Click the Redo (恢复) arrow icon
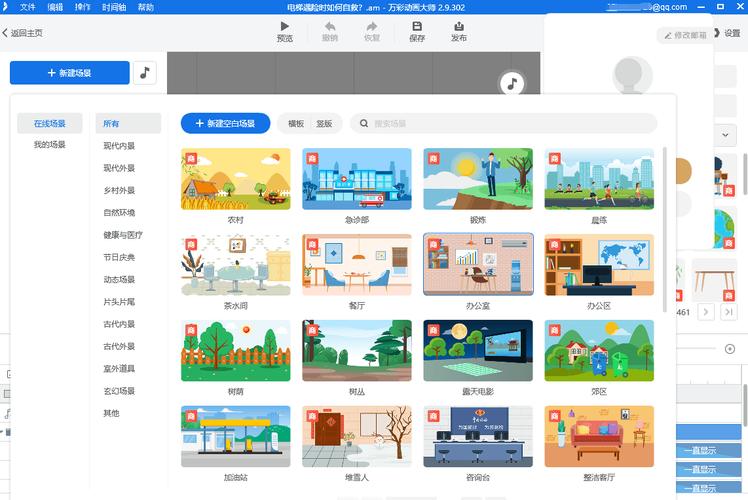Screen dimensions: 748x500 click(x=372, y=27)
